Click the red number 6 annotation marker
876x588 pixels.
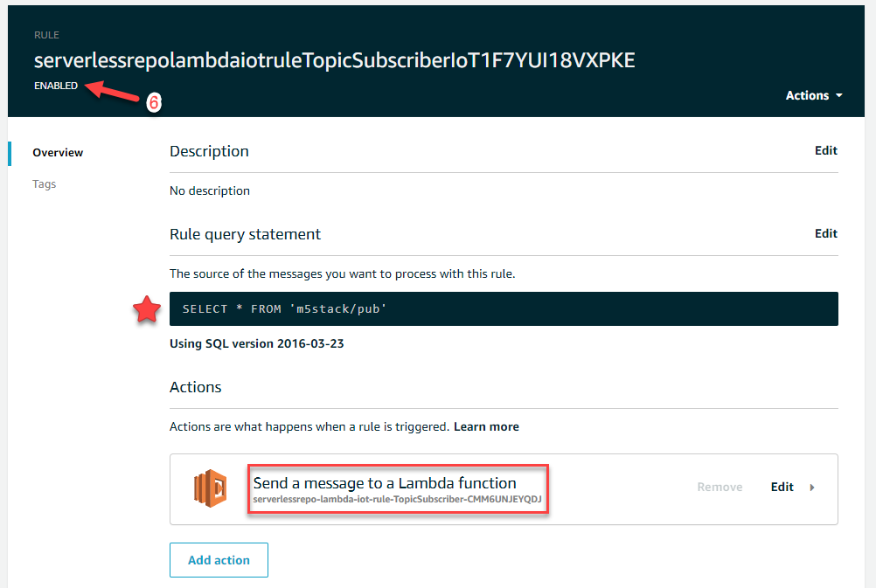click(x=153, y=102)
